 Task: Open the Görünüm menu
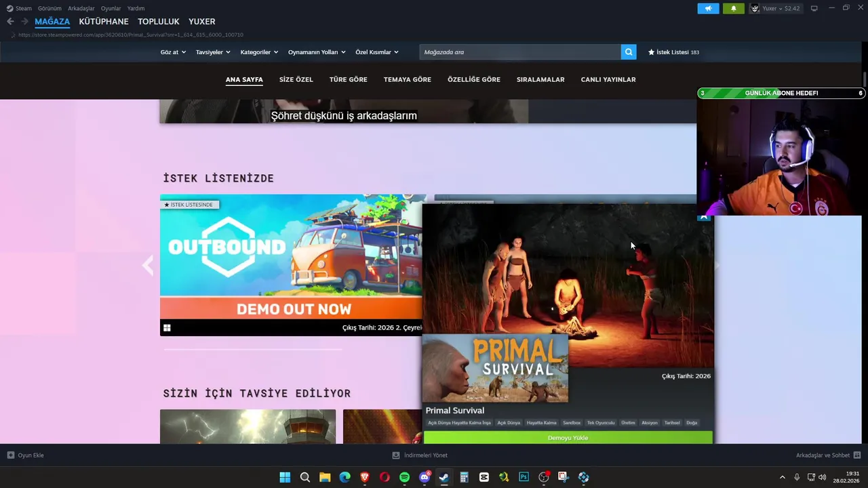point(50,8)
